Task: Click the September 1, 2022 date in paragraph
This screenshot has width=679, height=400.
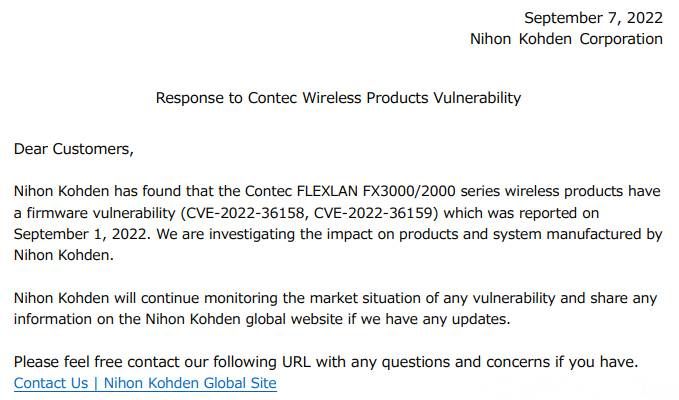Action: pyautogui.click(x=81, y=234)
